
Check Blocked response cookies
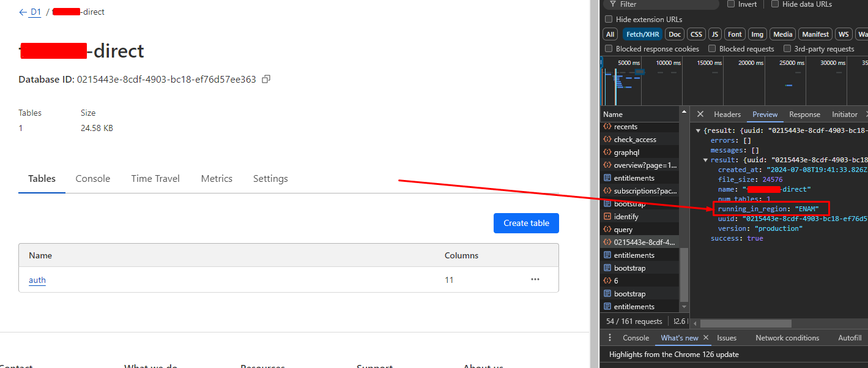pos(609,48)
